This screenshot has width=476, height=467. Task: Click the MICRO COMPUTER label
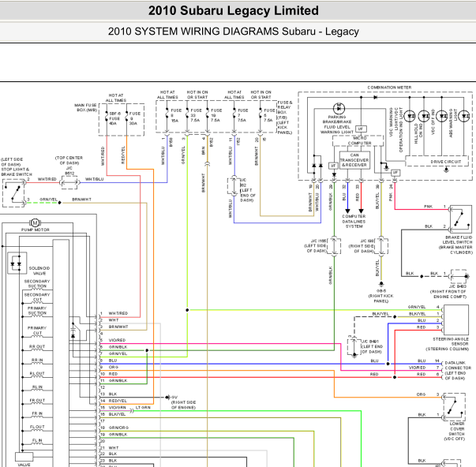tap(359, 140)
